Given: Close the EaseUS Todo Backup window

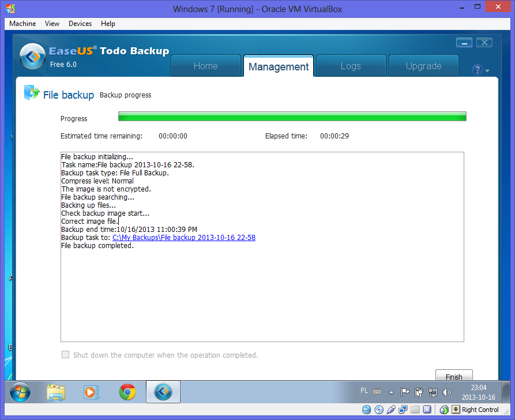Looking at the screenshot, I should point(484,43).
